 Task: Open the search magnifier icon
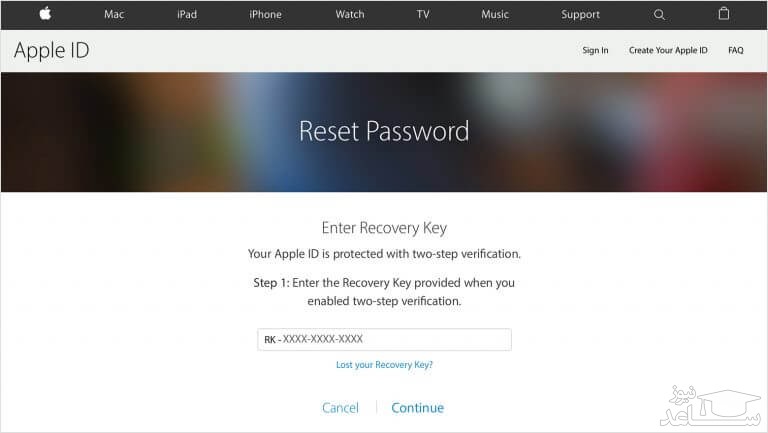[659, 15]
